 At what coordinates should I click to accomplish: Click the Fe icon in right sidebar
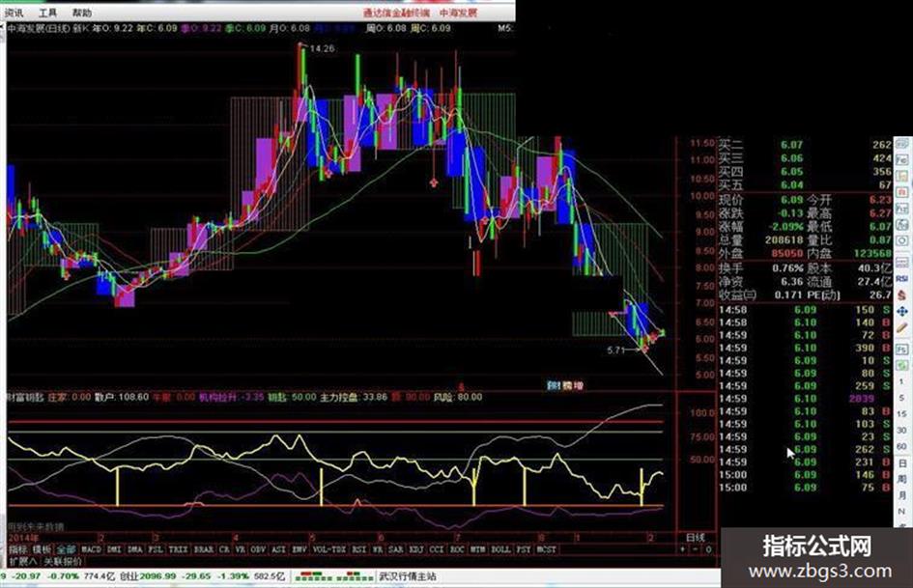pos(902,159)
